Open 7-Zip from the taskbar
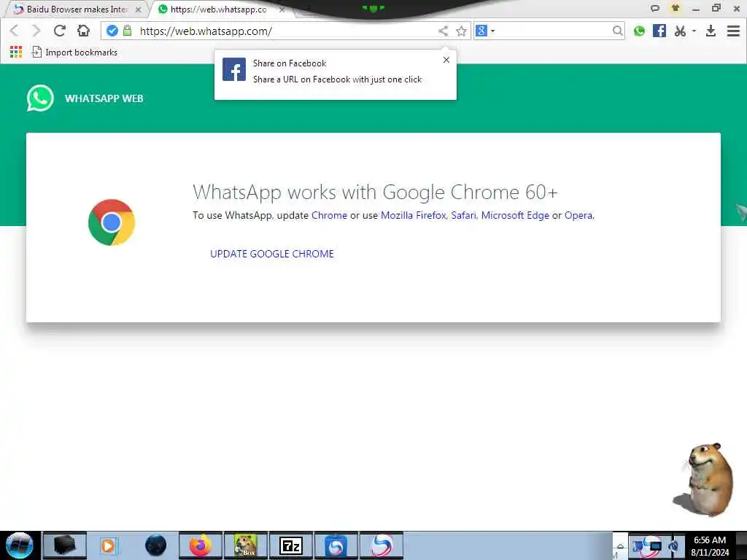 291,545
